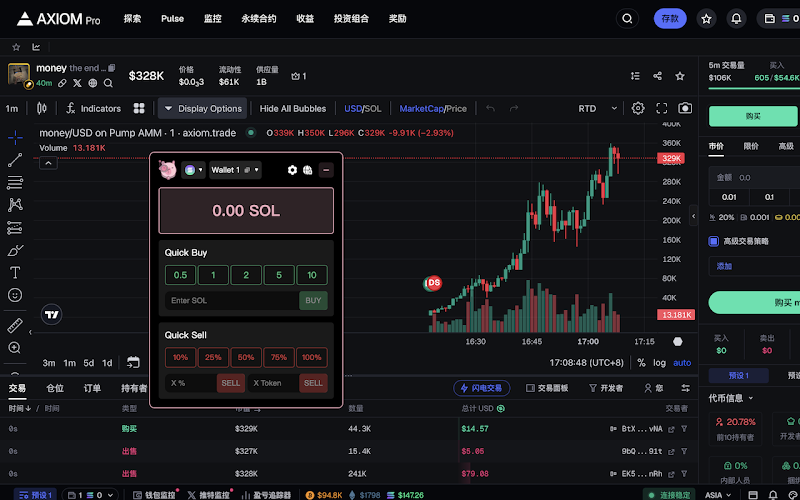Open the ASIA region dropdown
The height and width of the screenshot is (500, 800).
pyautogui.click(x=720, y=495)
